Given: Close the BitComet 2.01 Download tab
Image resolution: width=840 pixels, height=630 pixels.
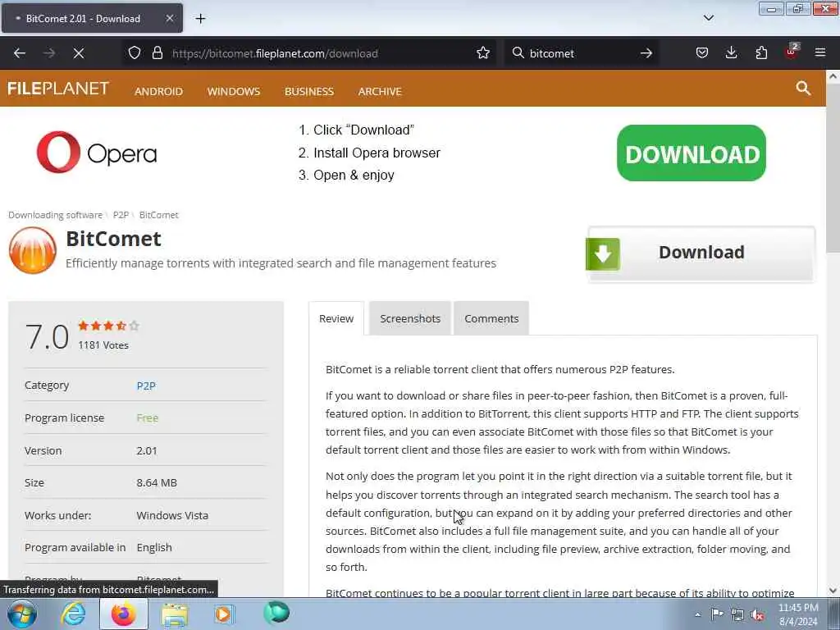Looking at the screenshot, I should tap(169, 18).
